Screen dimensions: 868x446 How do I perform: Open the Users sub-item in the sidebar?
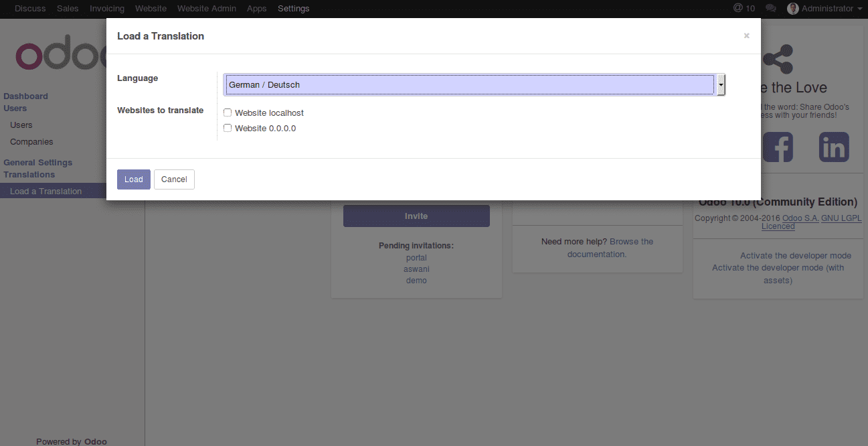tap(21, 125)
